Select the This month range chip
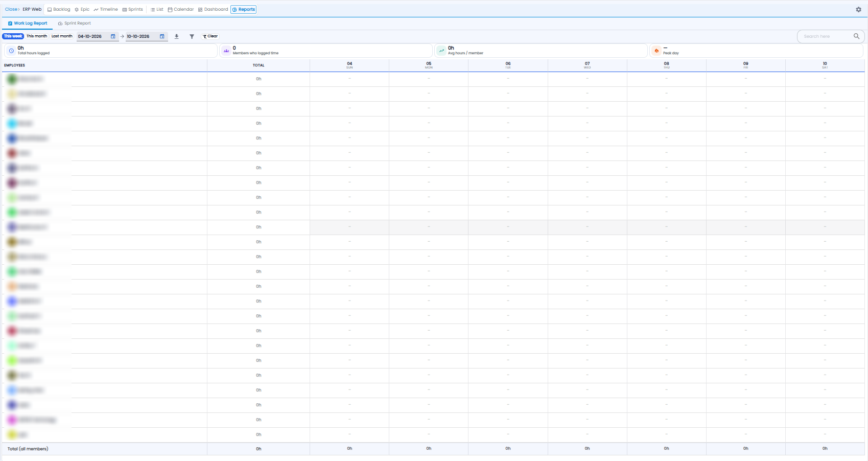Screen dimensions: 868x461 point(37,36)
